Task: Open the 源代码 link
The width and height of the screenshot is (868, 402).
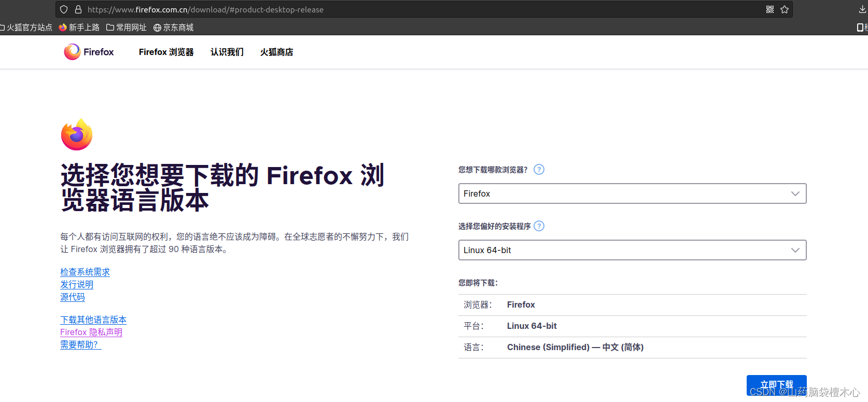Action: pyautogui.click(x=73, y=297)
